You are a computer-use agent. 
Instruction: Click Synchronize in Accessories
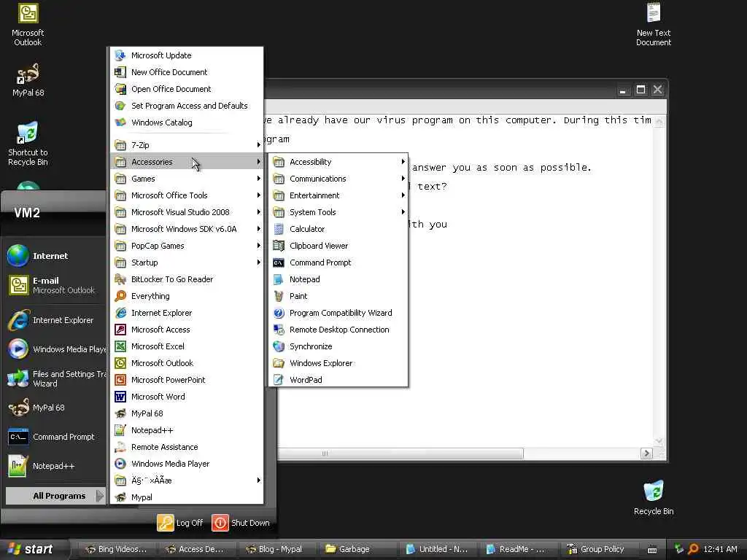pyautogui.click(x=338, y=346)
